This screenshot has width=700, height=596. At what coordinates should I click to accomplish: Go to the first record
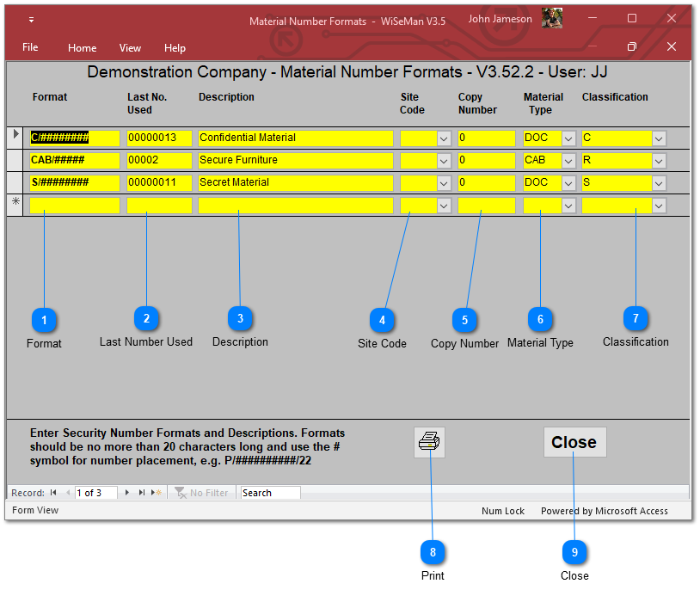[53, 493]
